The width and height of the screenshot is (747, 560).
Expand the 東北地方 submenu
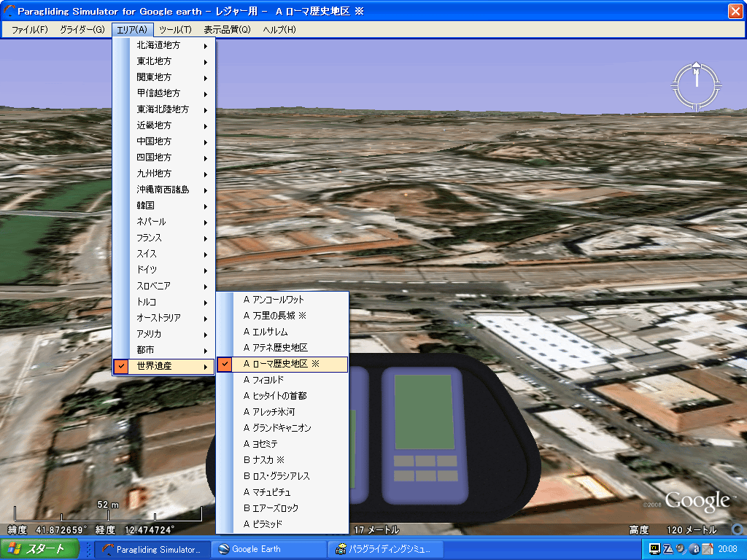point(164,61)
